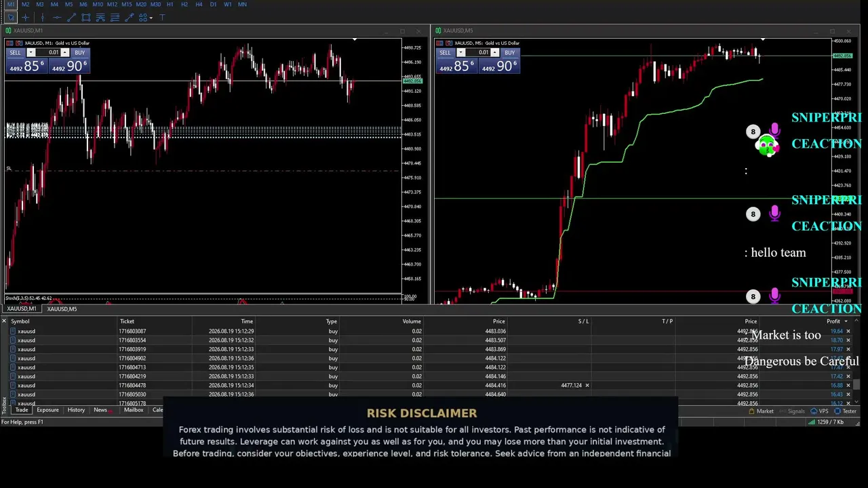Remove the stop loss 4477.124
The image size is (868, 488).
click(587, 385)
